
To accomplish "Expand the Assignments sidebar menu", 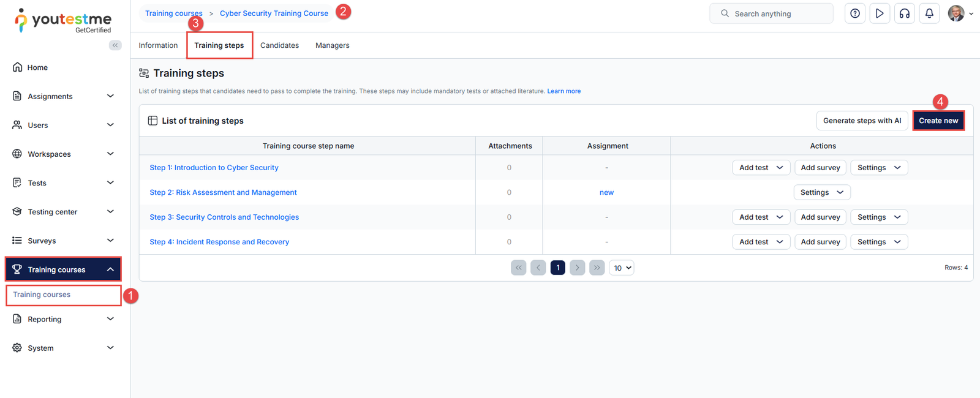I will tap(63, 96).
